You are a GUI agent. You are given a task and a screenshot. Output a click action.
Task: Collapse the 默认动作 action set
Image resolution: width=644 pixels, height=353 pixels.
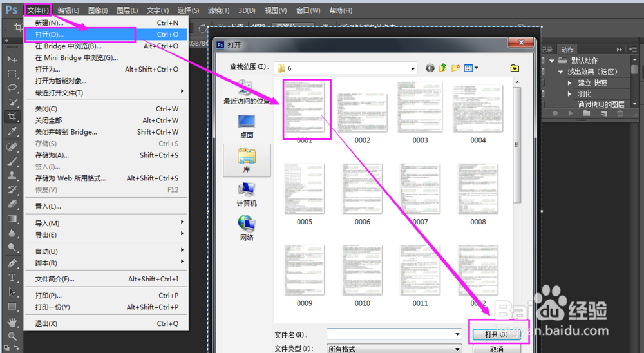point(552,61)
